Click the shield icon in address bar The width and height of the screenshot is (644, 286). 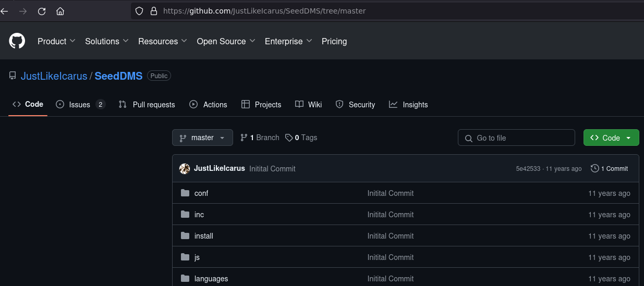(139, 11)
